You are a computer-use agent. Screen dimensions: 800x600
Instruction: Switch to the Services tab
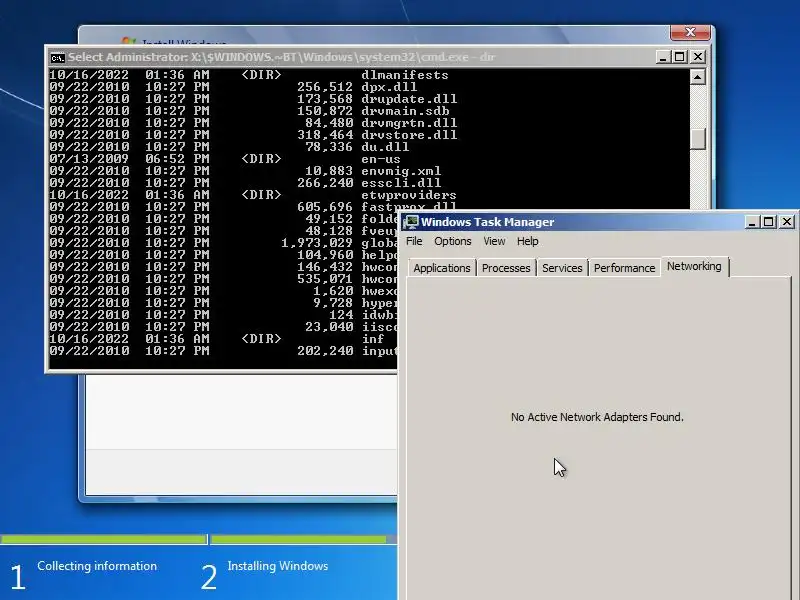pos(562,268)
